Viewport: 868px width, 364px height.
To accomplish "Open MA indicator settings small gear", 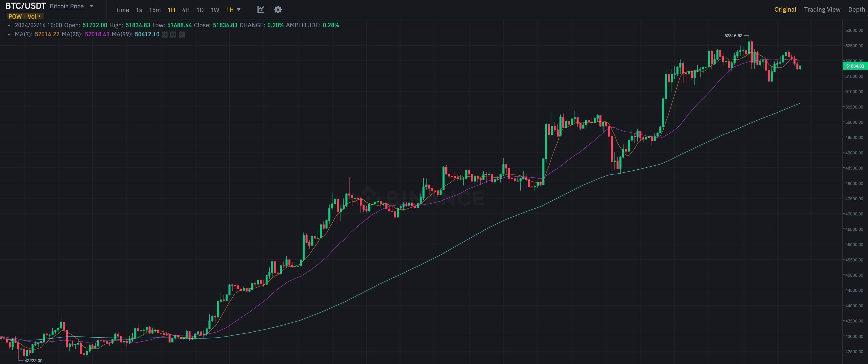I will click(x=173, y=35).
